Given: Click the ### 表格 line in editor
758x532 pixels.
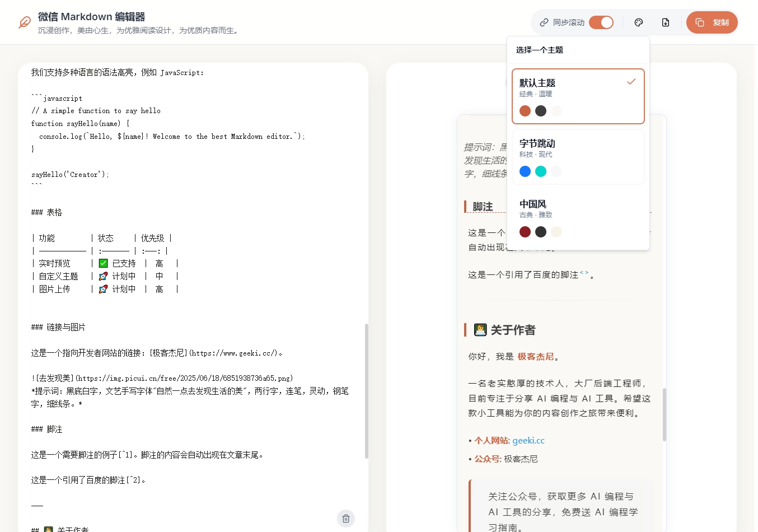Looking at the screenshot, I should tap(47, 213).
